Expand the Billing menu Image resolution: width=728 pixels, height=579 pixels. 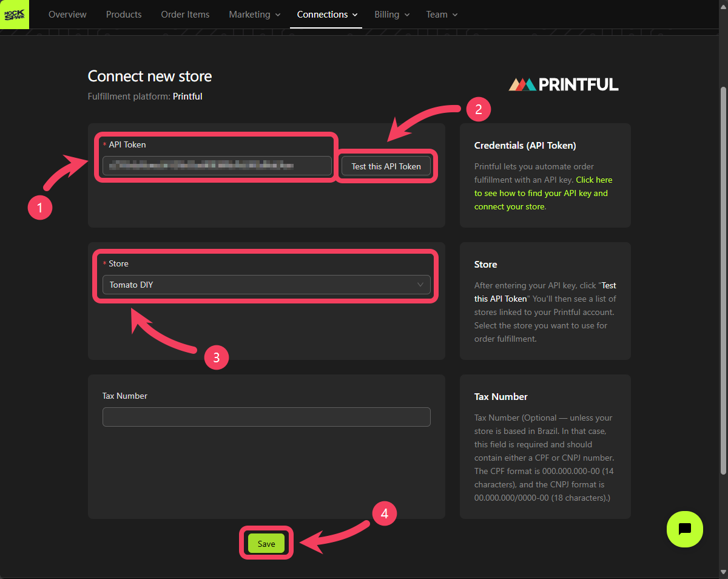pos(392,15)
